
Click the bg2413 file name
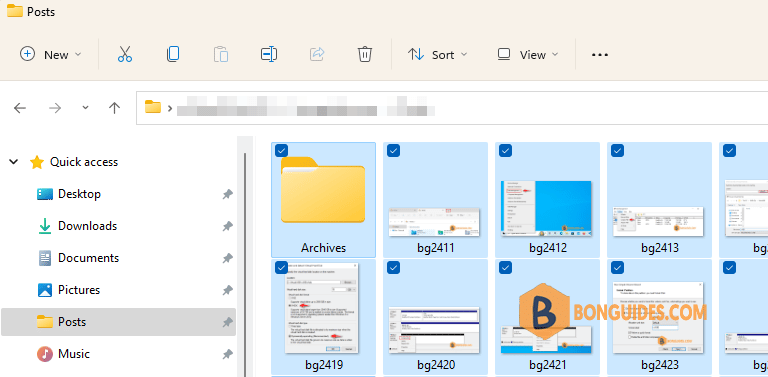[660, 248]
